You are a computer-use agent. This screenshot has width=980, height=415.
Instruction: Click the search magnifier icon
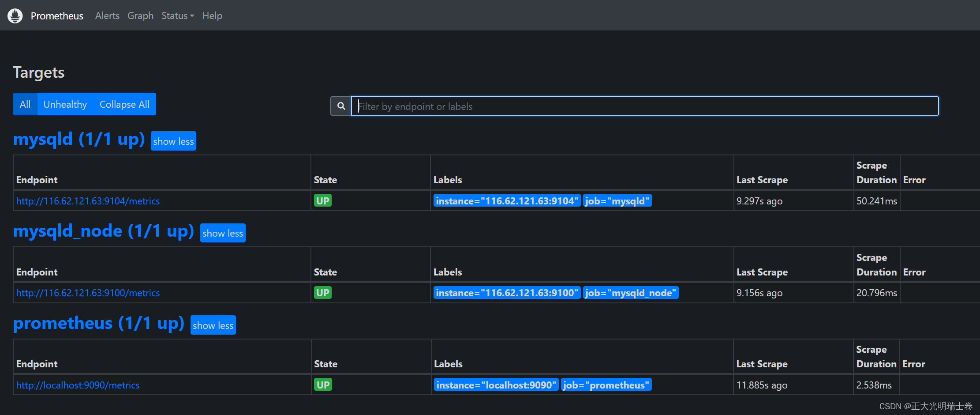coord(340,106)
